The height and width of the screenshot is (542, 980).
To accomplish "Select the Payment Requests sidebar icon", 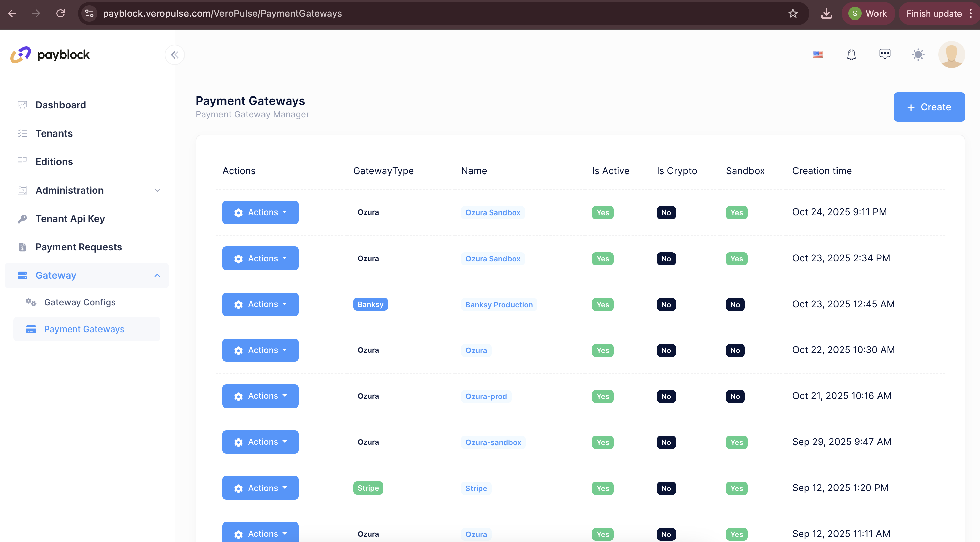I will tap(22, 247).
